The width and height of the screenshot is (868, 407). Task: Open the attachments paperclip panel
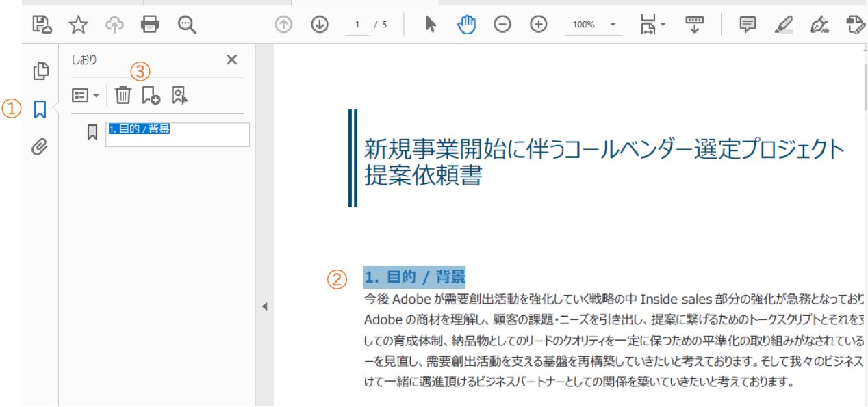coord(40,146)
